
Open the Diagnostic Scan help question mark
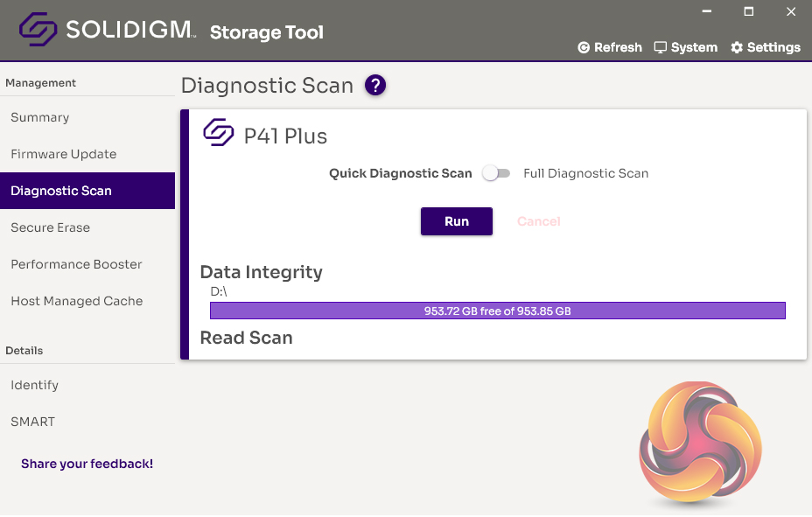(375, 86)
